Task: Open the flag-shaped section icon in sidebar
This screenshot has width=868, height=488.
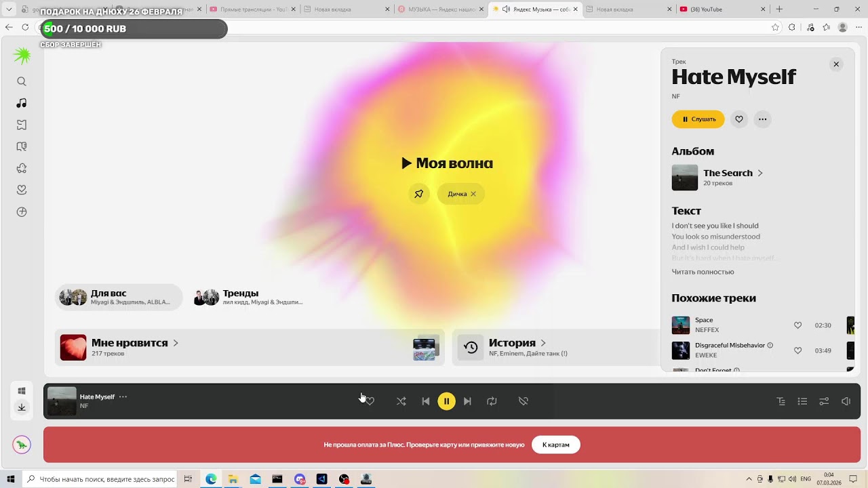Action: [22, 125]
